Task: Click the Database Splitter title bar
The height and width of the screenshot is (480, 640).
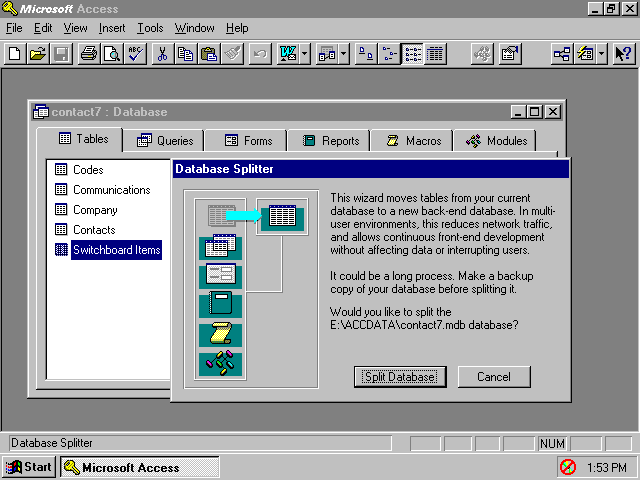Action: click(371, 169)
